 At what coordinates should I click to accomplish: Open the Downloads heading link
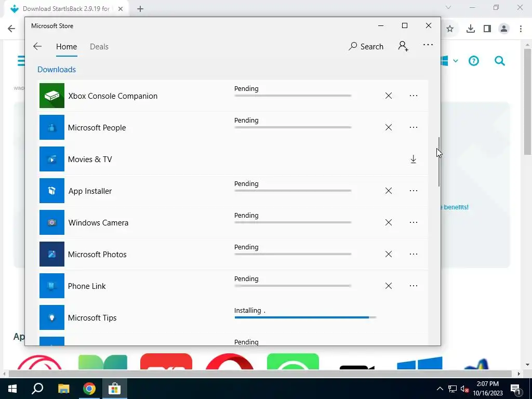pyautogui.click(x=56, y=70)
